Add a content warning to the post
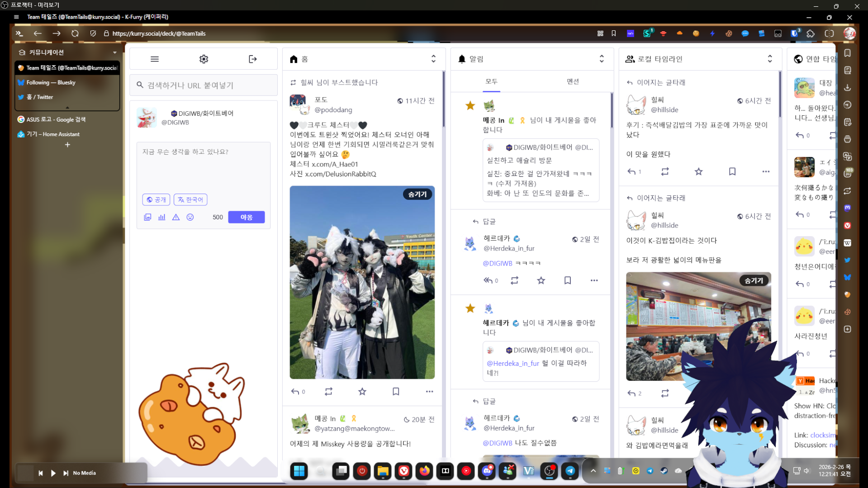 [176, 217]
